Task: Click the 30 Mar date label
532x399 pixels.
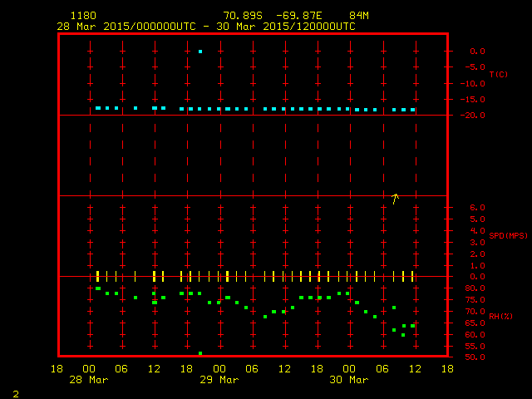Action: [x=349, y=380]
